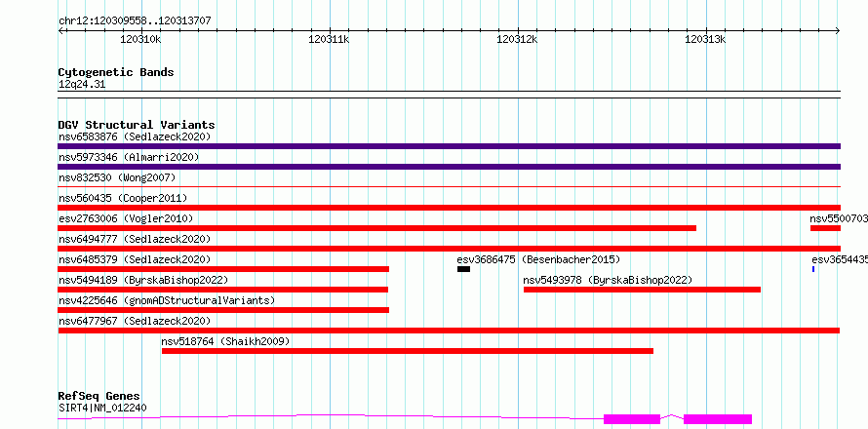
Task: Select the first magenta SIRT4 exon block
Action: (x=632, y=419)
